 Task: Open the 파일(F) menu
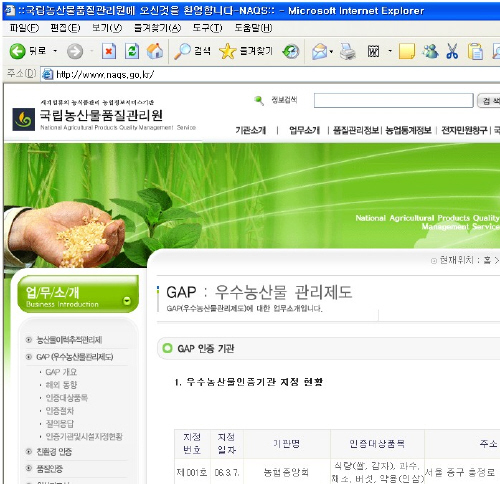[x=24, y=28]
